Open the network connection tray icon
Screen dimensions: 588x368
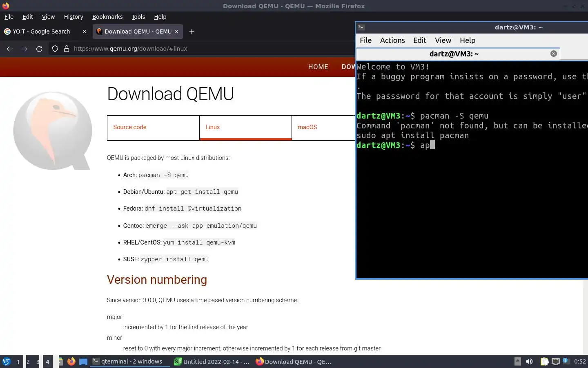pos(555,361)
